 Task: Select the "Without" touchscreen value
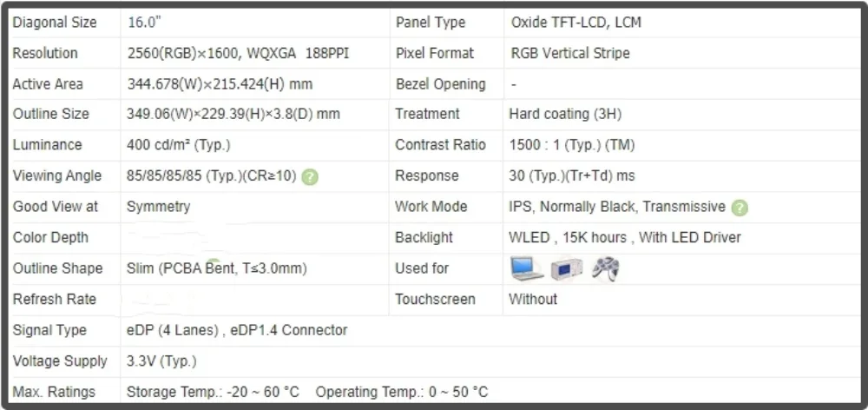point(533,299)
